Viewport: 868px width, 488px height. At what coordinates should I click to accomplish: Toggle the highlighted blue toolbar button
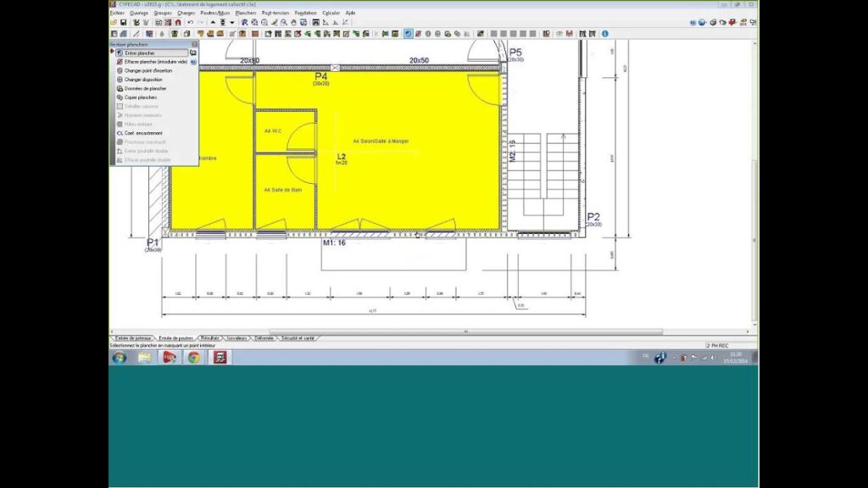(408, 34)
